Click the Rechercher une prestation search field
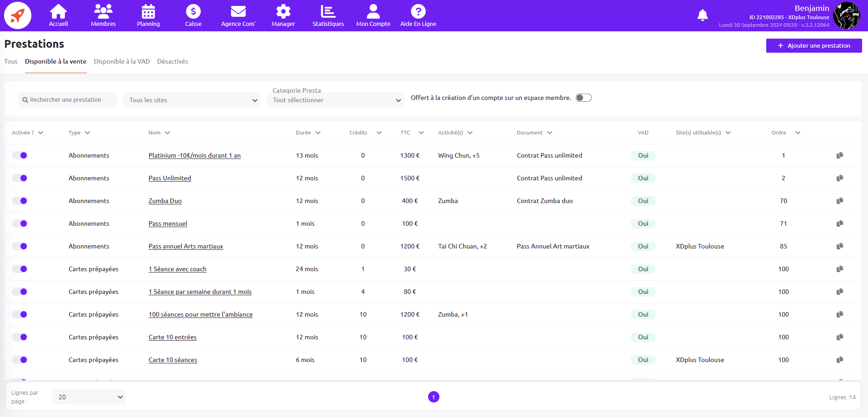Viewport: 868px width, 417px height. click(68, 100)
